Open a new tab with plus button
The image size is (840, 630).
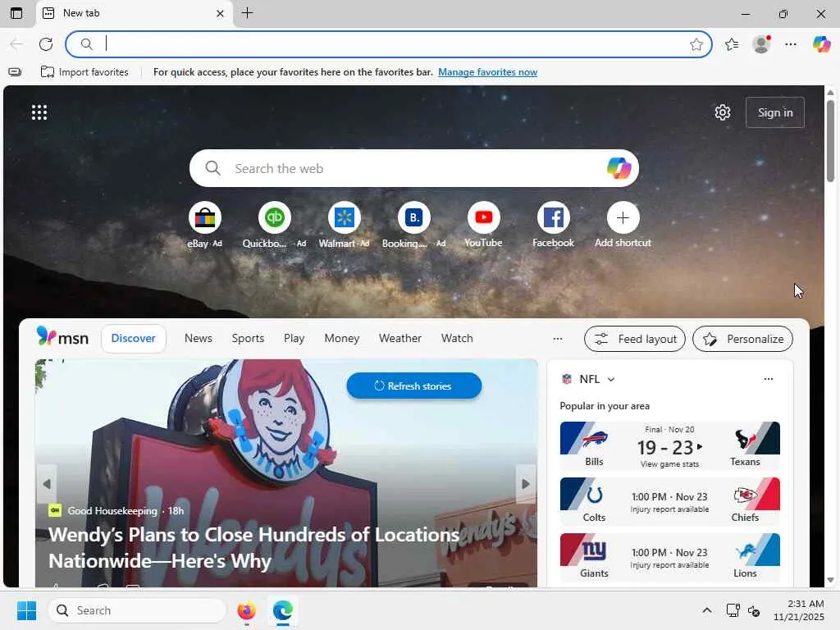tap(247, 13)
